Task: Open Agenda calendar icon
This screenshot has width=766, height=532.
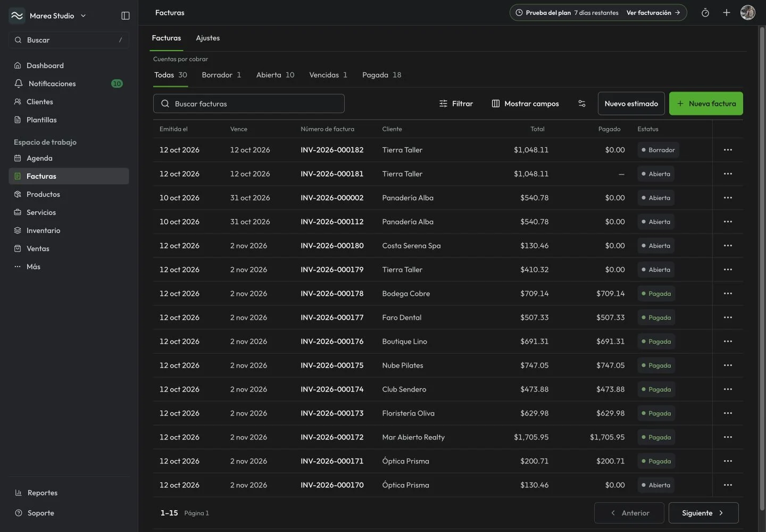Action: 18,158
